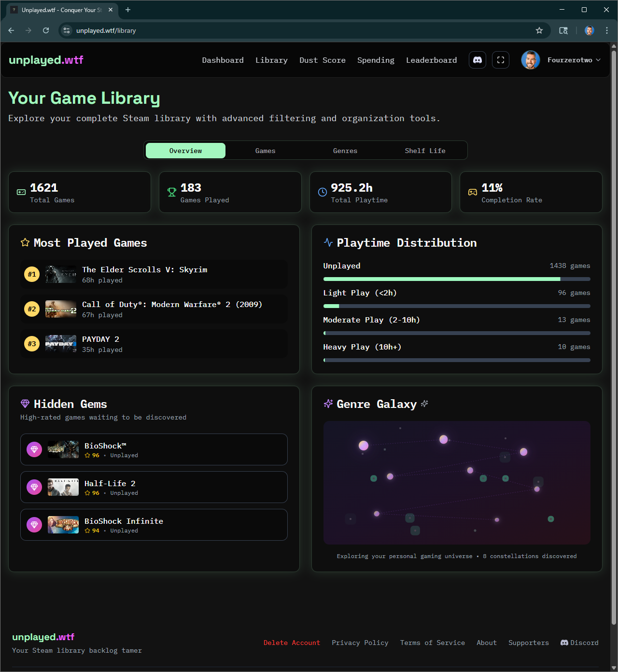Click the page vertical scrollbar
This screenshot has width=618, height=672.
coord(614,338)
